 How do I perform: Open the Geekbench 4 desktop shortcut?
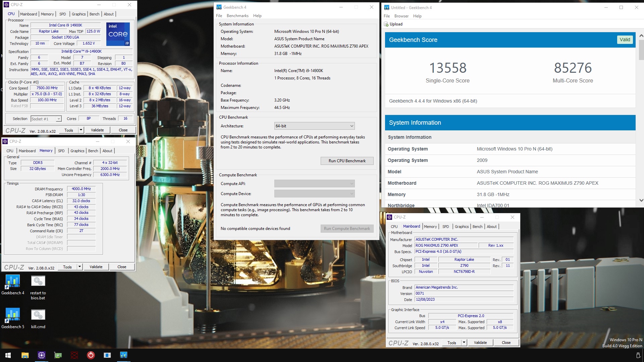click(13, 285)
